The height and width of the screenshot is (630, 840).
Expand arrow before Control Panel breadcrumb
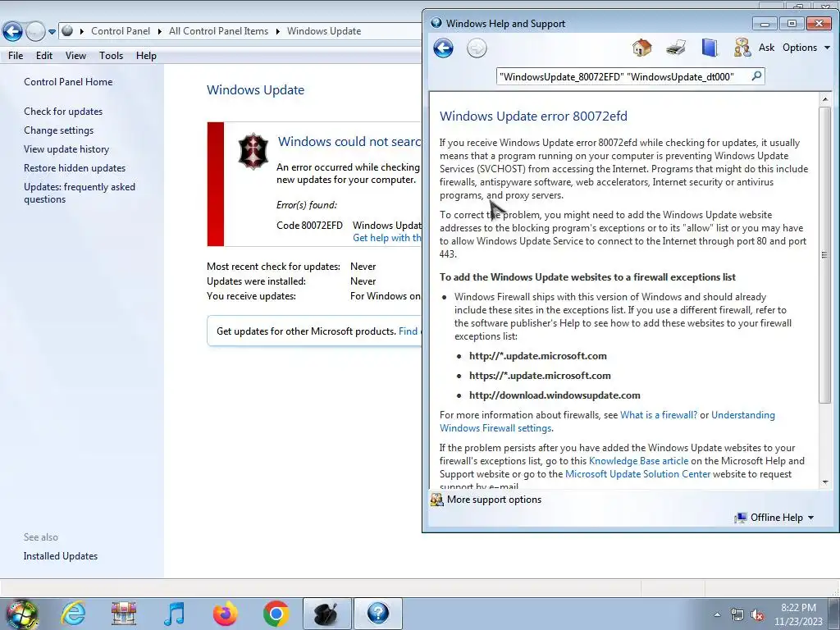(82, 31)
